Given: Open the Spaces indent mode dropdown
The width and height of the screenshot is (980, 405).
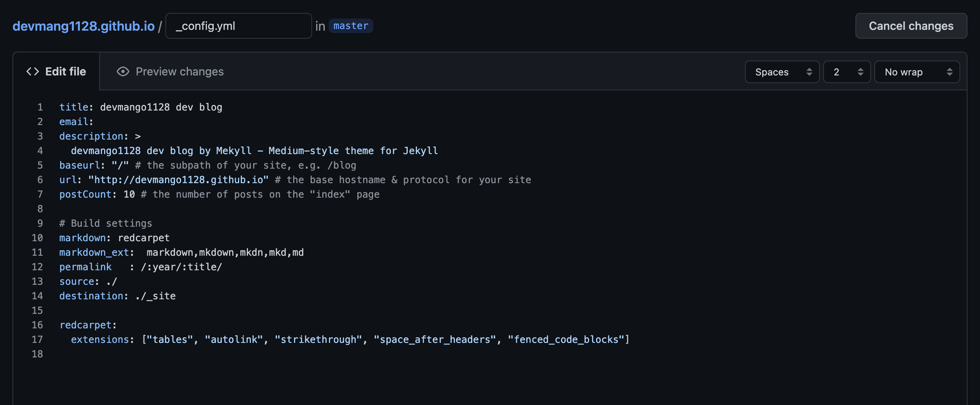Looking at the screenshot, I should click(x=782, y=72).
